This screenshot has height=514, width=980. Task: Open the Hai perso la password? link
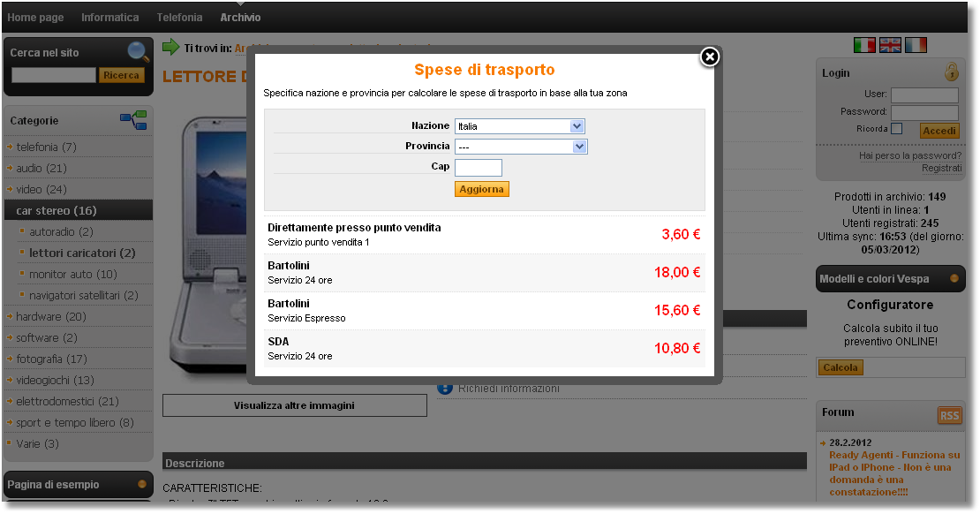(x=910, y=155)
